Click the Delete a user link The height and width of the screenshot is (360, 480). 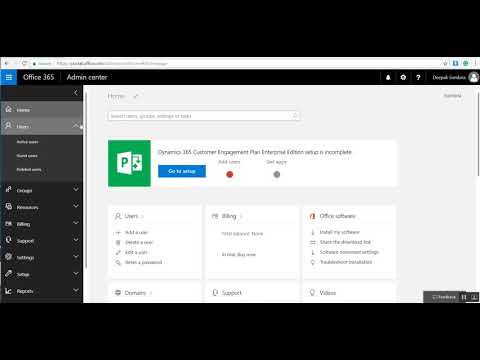(x=139, y=242)
